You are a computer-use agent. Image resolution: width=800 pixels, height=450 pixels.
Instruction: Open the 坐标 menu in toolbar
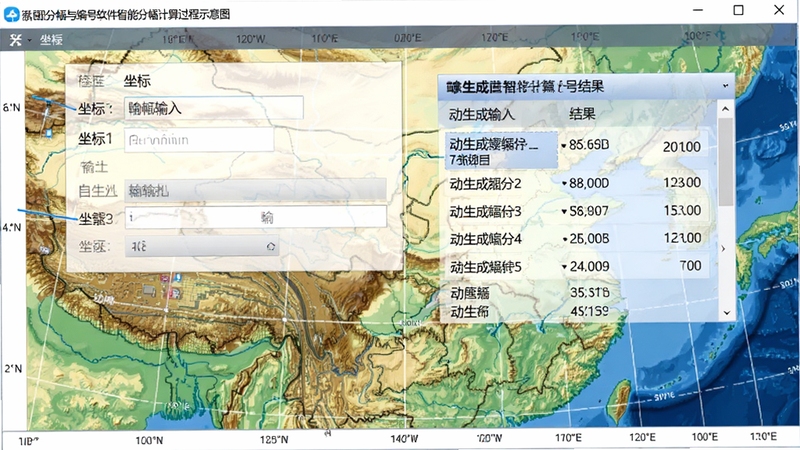click(x=51, y=40)
